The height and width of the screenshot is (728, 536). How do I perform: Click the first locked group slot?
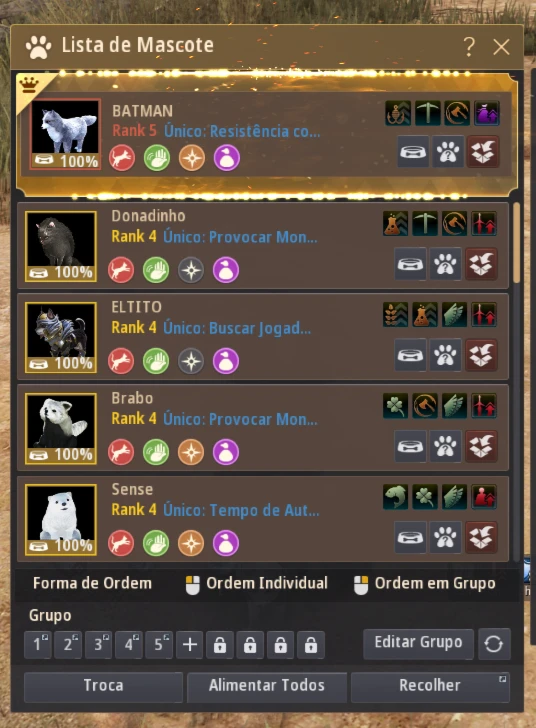click(x=220, y=644)
